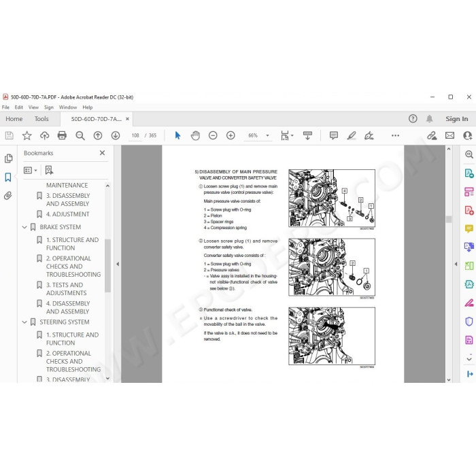Open the Organize Pages tool in right pane
The height and width of the screenshot is (476, 476).
[469, 192]
